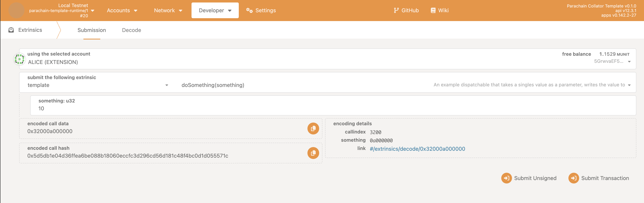This screenshot has height=203, width=644.
Task: Click the Extrinsics envelope icon
Action: pyautogui.click(x=11, y=30)
